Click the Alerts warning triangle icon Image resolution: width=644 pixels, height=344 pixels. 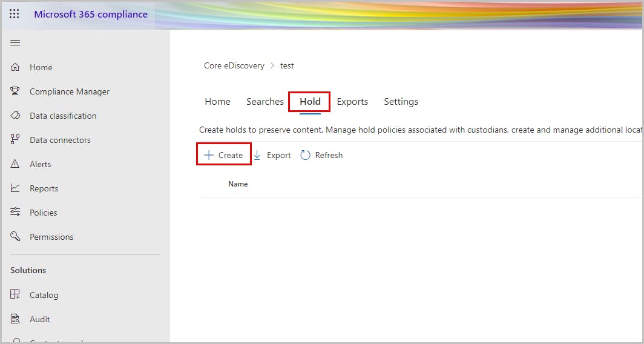click(15, 164)
